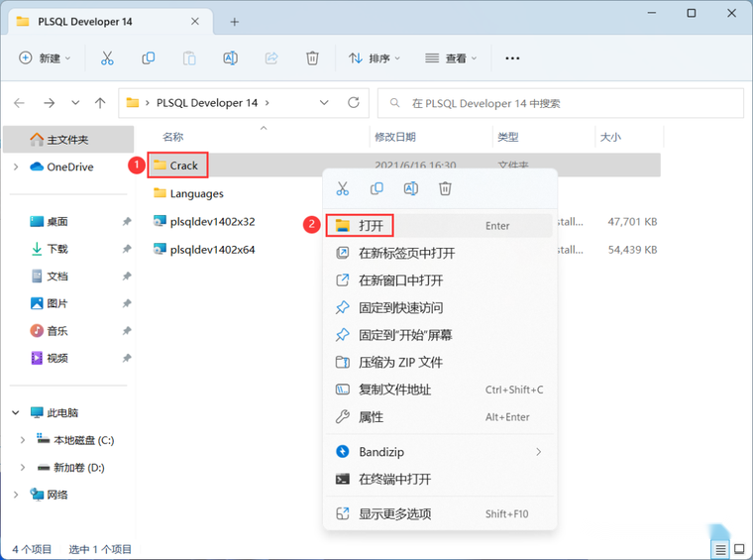Click the Cut icon in the toolbar

click(x=107, y=58)
